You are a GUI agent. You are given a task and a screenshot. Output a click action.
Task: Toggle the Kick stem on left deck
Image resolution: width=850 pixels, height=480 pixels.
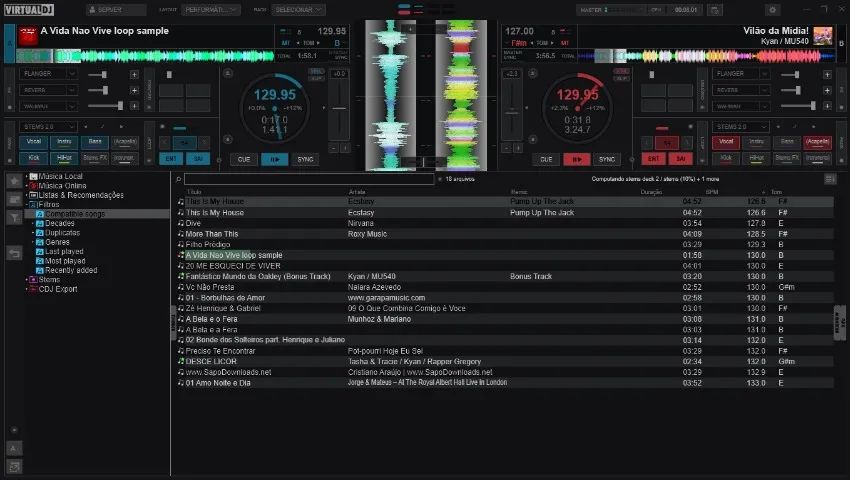[34, 158]
